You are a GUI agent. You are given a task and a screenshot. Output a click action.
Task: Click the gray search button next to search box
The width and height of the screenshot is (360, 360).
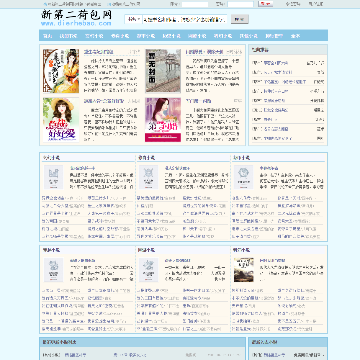coord(240,19)
